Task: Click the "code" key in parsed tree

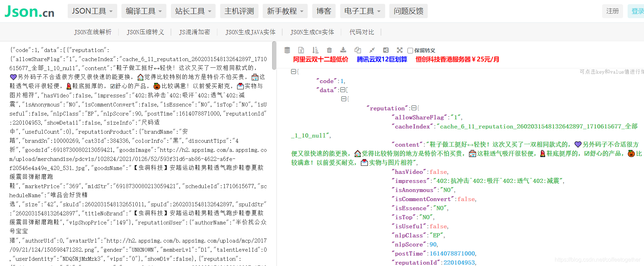Action: (x=327, y=81)
